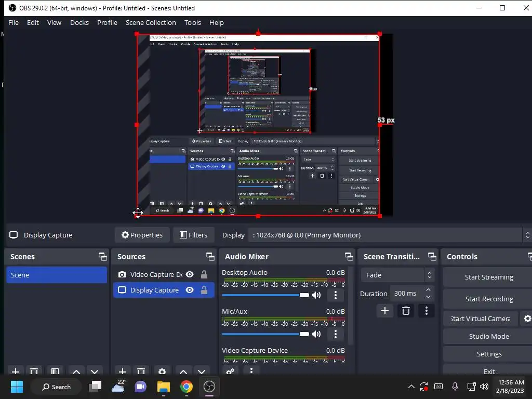The image size is (532, 399).
Task: Open Task View from the taskbar
Action: coord(95,387)
